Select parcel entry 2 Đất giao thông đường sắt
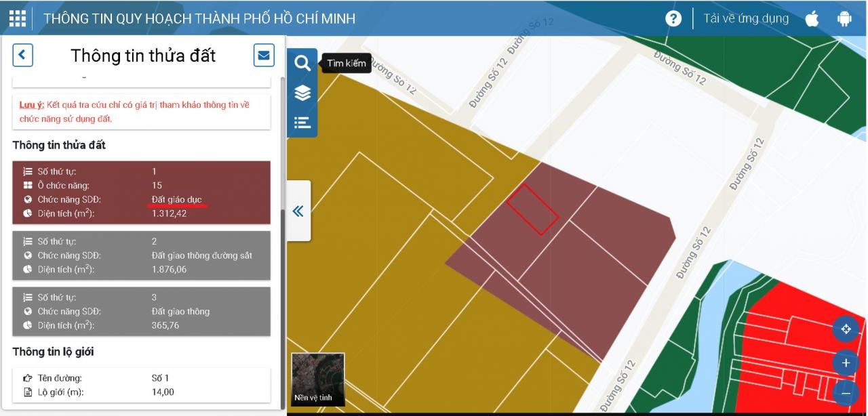The image size is (868, 416). click(x=141, y=255)
